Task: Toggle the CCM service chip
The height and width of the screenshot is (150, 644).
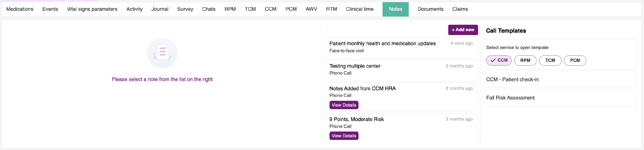Action: tap(499, 60)
